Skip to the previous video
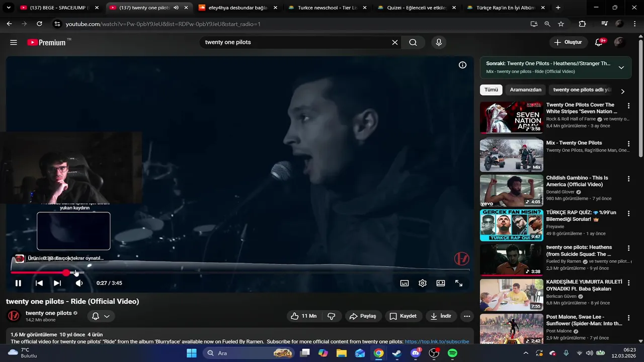Image resolution: width=644 pixels, height=362 pixels. click(x=39, y=283)
